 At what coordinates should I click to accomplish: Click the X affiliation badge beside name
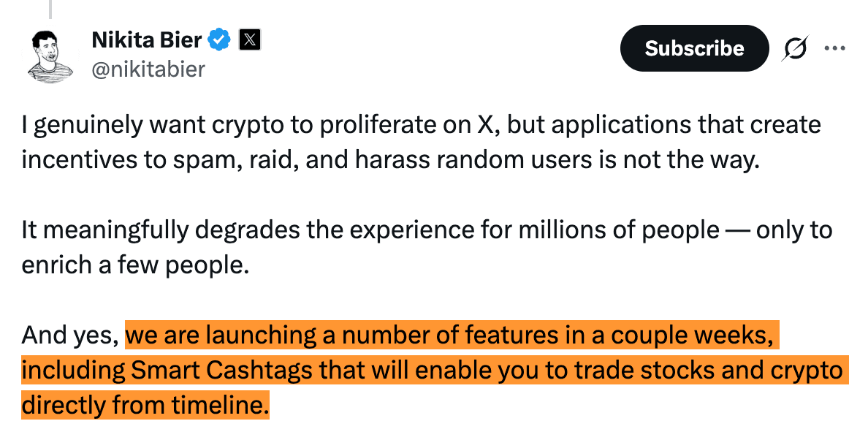249,40
